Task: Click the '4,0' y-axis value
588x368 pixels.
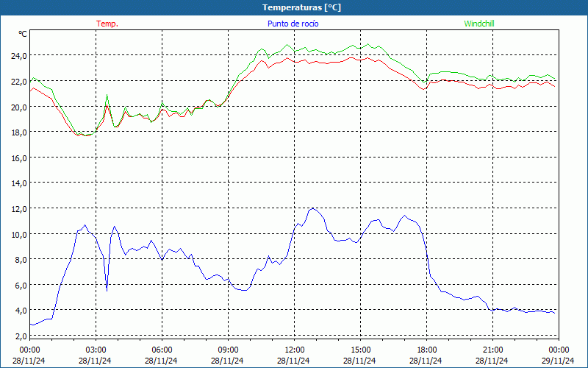Action: (21, 311)
